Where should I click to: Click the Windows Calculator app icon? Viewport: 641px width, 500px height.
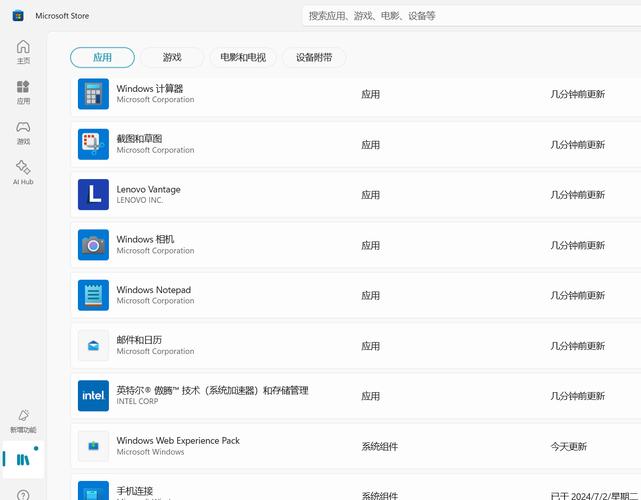pos(93,94)
